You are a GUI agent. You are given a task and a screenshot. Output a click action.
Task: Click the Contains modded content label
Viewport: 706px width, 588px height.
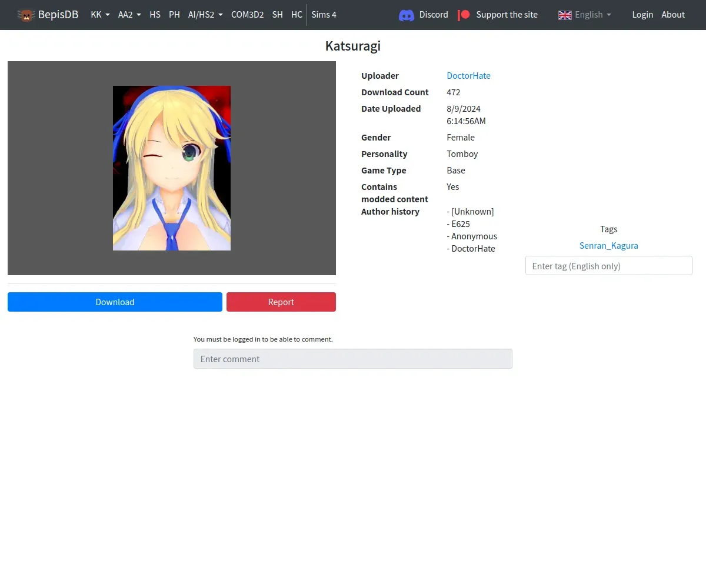395,193
